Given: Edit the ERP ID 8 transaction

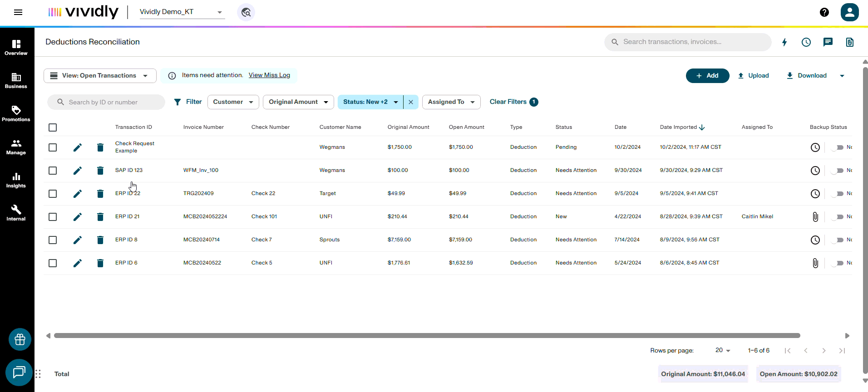Looking at the screenshot, I should tap(78, 240).
